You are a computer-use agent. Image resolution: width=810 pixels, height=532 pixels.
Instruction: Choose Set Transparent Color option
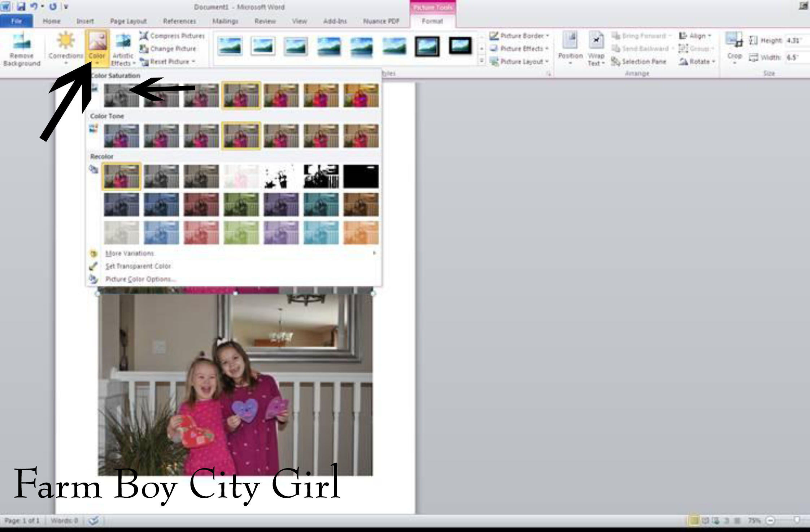point(138,266)
